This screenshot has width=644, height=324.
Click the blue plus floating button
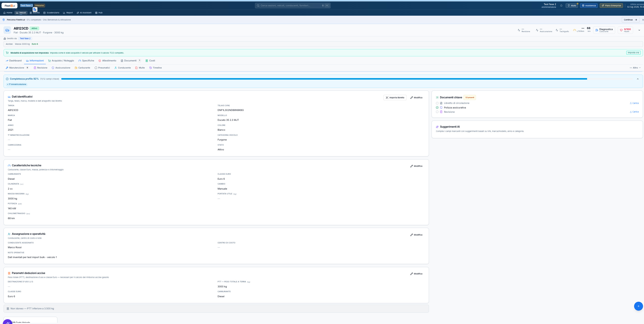638,306
